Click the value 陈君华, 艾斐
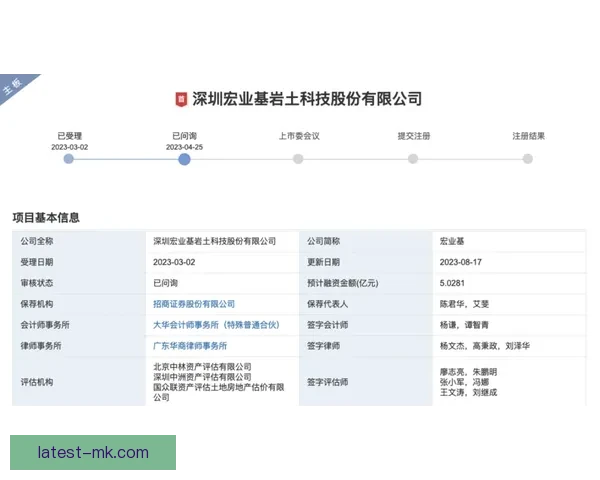This screenshot has height=480, width=600. coord(464,304)
